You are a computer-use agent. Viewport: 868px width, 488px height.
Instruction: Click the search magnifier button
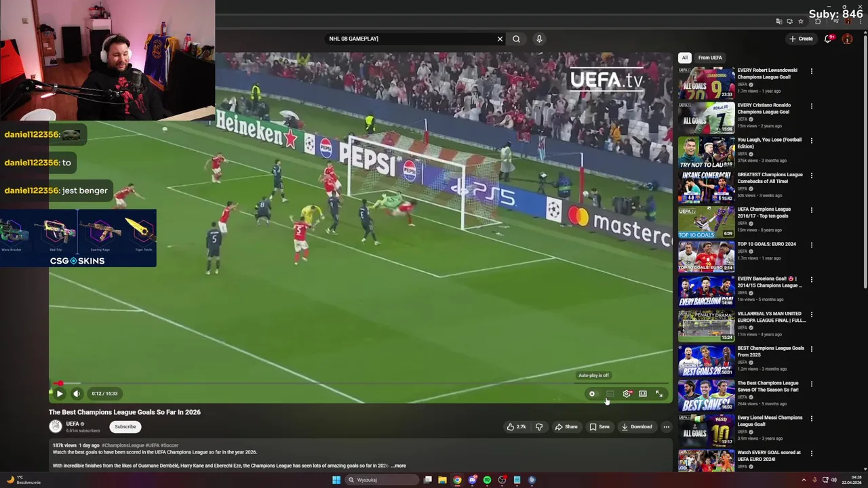(517, 39)
